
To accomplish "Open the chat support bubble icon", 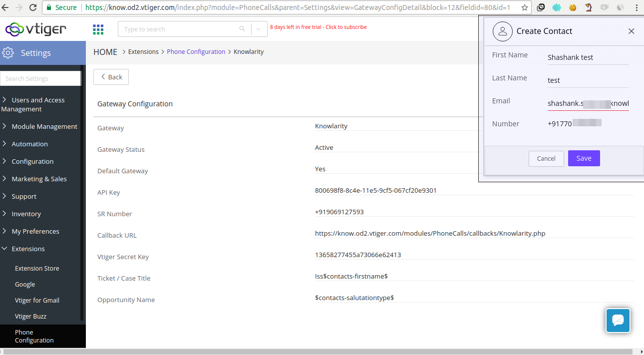I will (x=618, y=321).
